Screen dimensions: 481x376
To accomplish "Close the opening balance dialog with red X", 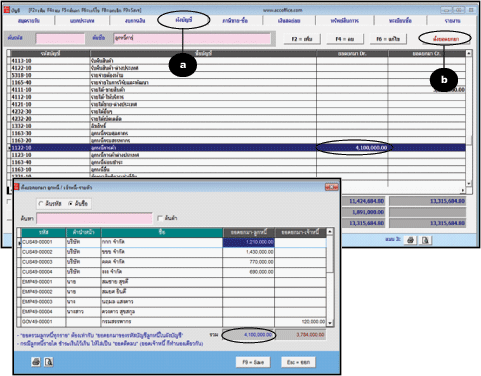I will (x=332, y=187).
